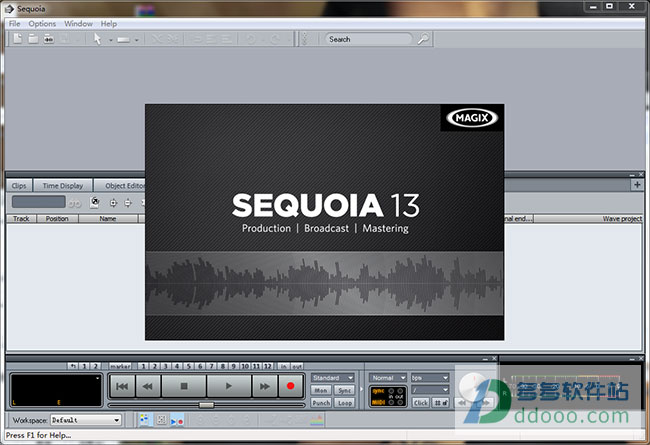Click the range bar tool icon
This screenshot has height=445, width=650.
coord(124,40)
